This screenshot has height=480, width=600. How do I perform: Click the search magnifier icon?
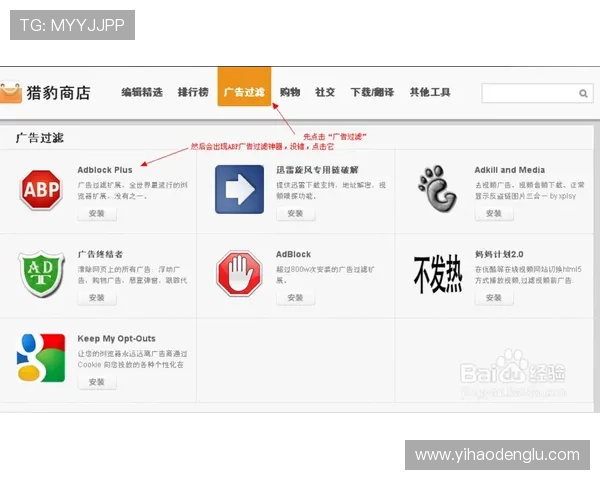tap(583, 93)
